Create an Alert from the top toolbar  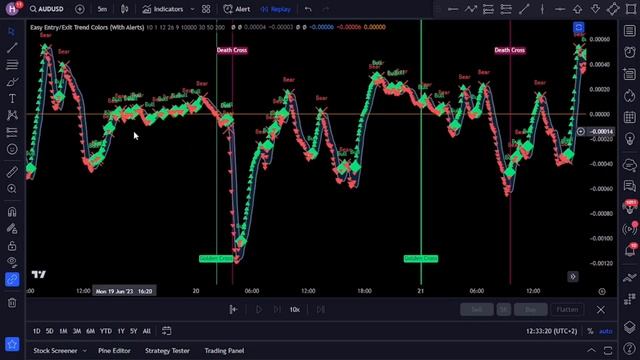[237, 9]
